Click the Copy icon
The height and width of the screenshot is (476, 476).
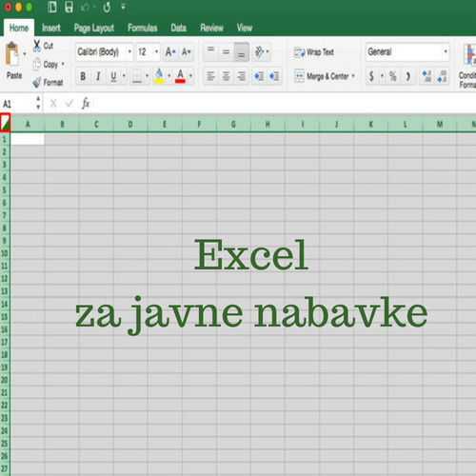[x=37, y=64]
